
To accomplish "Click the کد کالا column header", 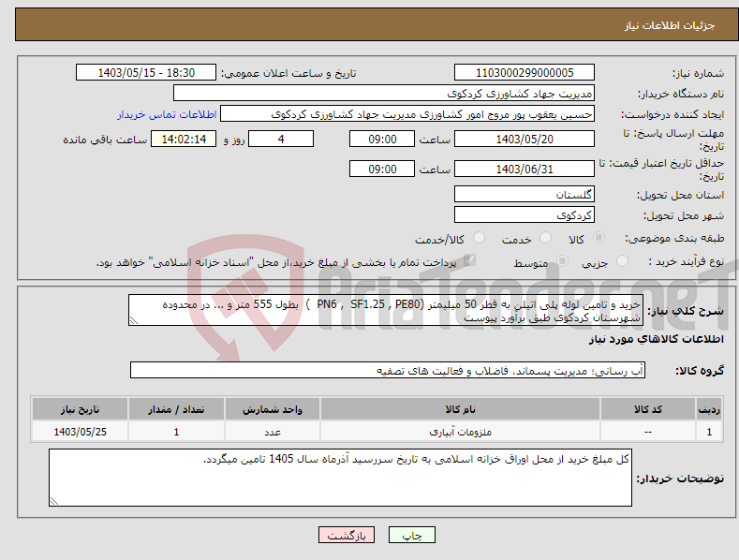I will (648, 409).
